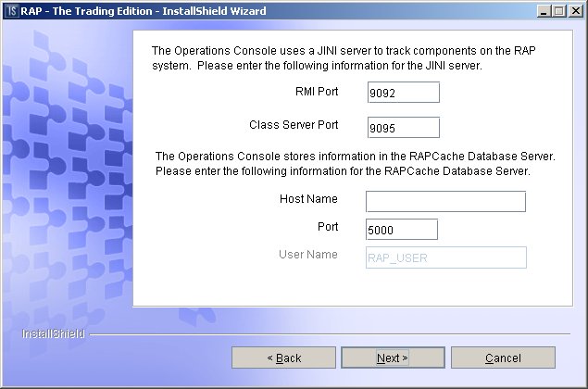Click the "Class Server Port" label

pos(294,124)
